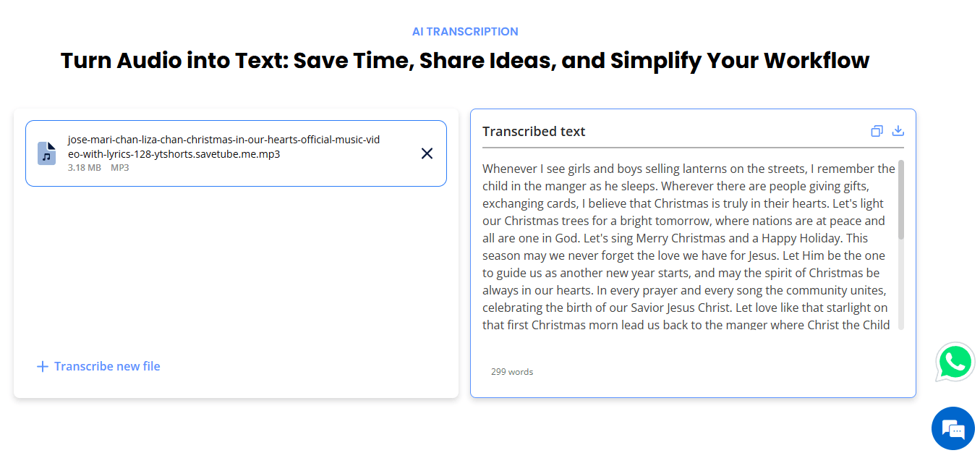This screenshot has height=453, width=980.
Task: Click the music note audio file icon
Action: [47, 153]
